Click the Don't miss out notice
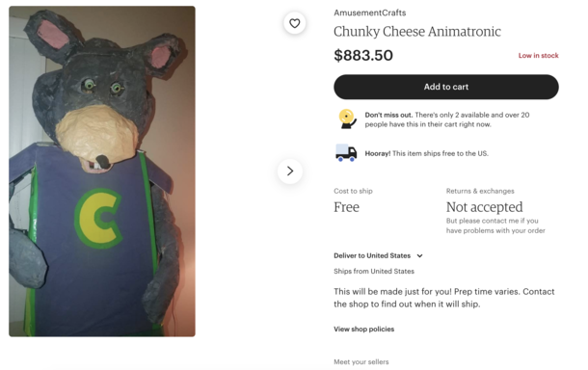 (x=447, y=119)
